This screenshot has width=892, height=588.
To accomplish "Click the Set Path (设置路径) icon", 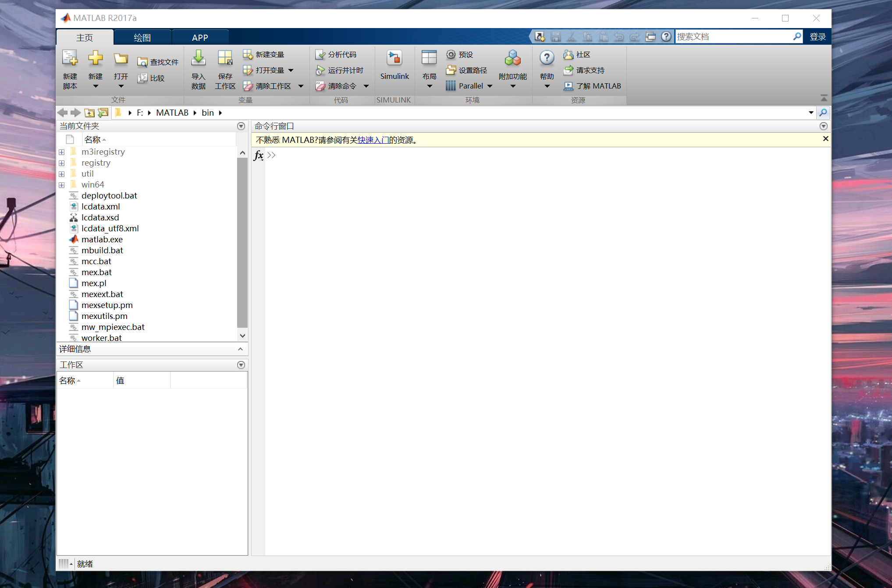I will pos(451,70).
